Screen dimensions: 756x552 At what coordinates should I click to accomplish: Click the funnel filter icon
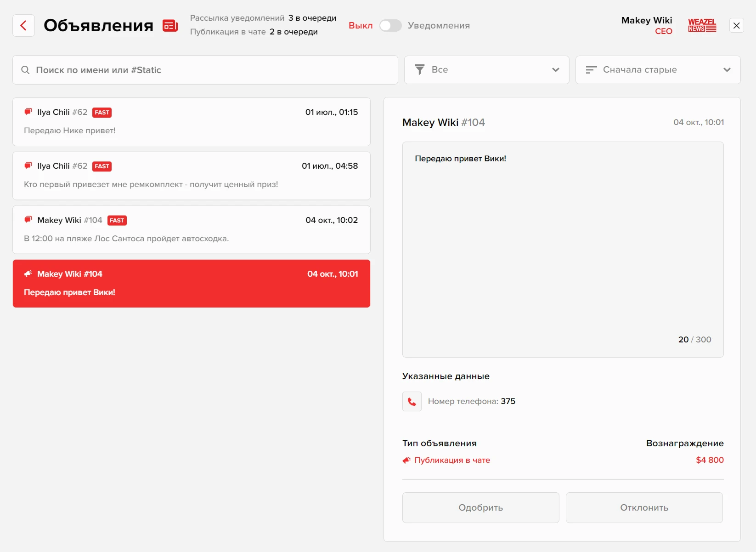[419, 70]
